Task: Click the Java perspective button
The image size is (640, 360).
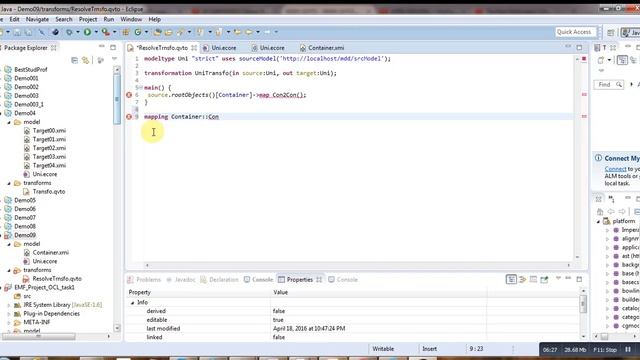Action: tap(630, 33)
